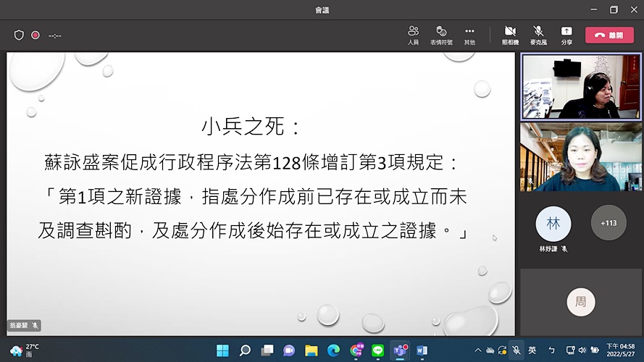Expand the +113 more participants list
Viewport: 644px width, 362px height.
click(x=609, y=223)
